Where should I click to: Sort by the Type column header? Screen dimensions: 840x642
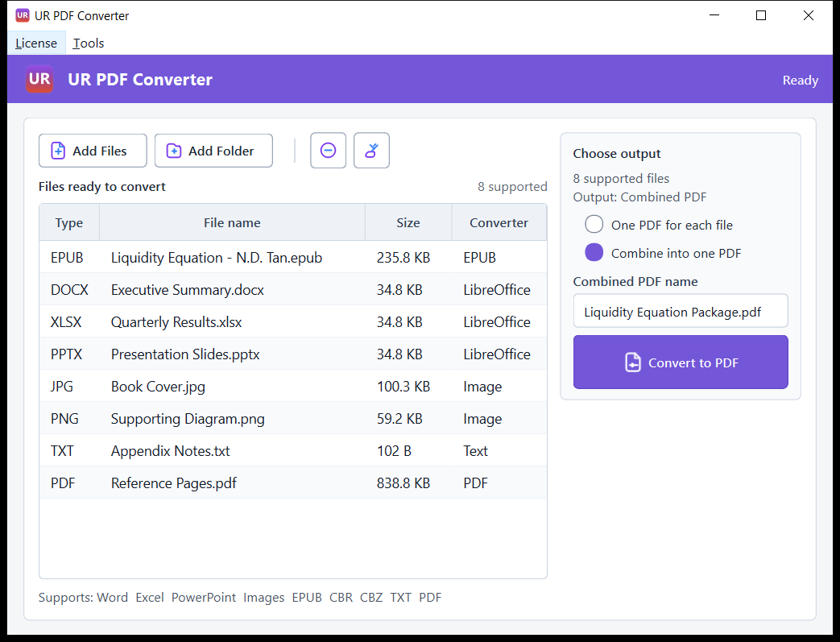69,222
